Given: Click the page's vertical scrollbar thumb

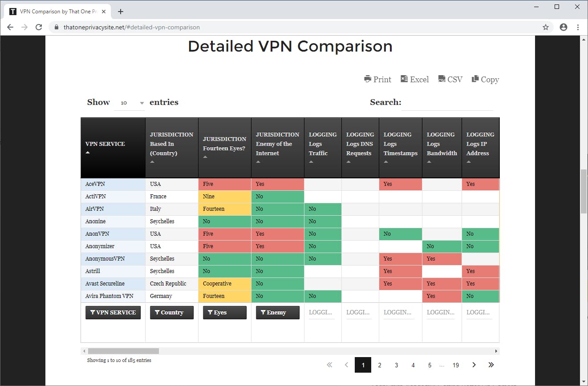Looking at the screenshot, I should coord(584,191).
